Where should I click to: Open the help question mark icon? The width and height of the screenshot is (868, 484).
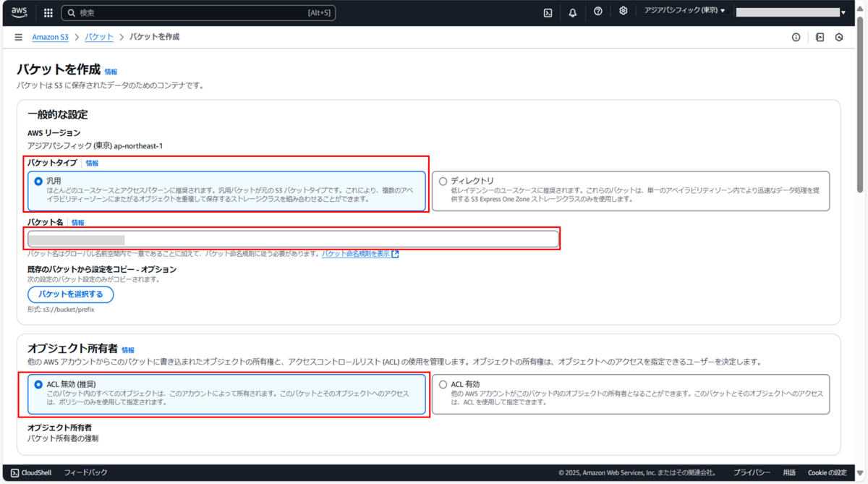(598, 12)
